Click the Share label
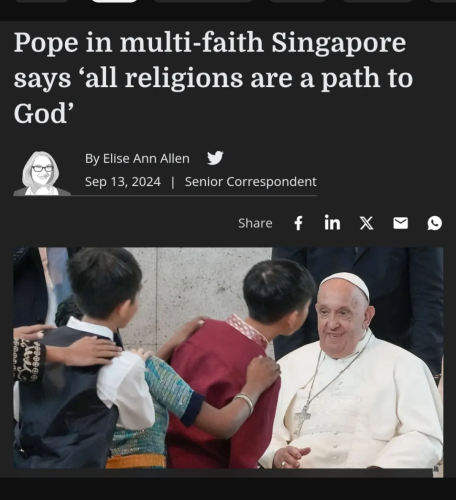The image size is (456, 500). pos(255,223)
